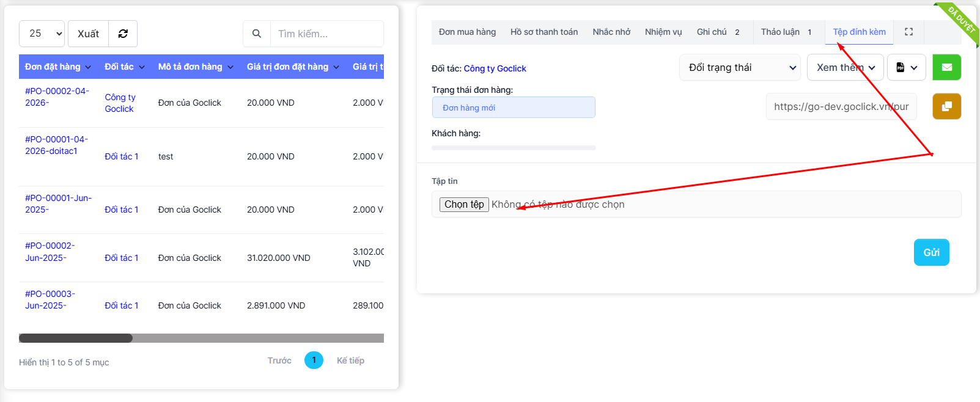Viewport: 980px width, 402px height.
Task: Expand the Xem thêm dropdown
Action: (x=845, y=67)
